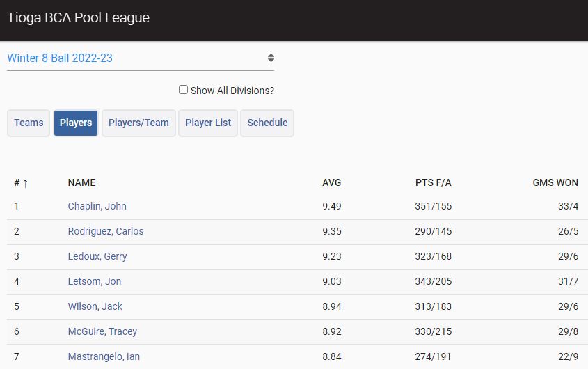
Task: Switch to the Teams tab
Action: (29, 123)
